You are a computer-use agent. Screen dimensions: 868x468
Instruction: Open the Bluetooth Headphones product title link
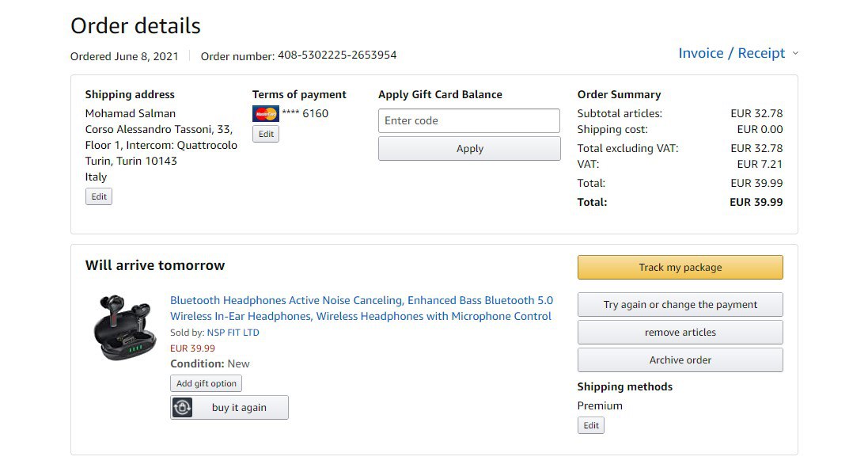(361, 308)
